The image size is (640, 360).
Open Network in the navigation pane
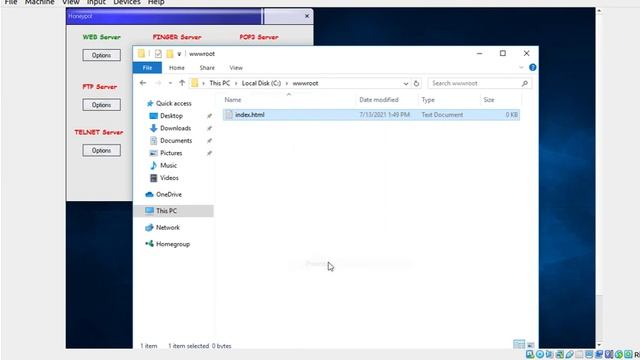[167, 227]
